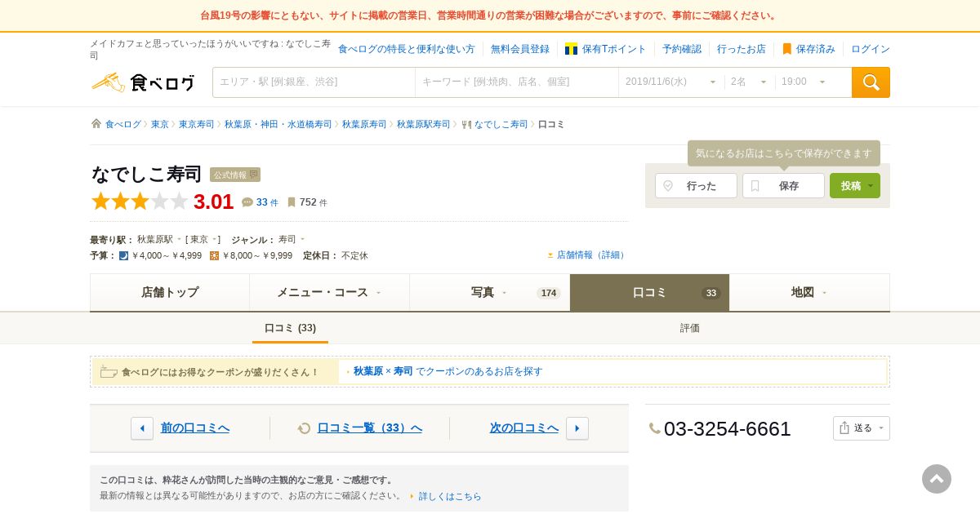Open 食べログの特長と便利な使い方 link
This screenshot has height=514, width=980.
[x=407, y=49]
